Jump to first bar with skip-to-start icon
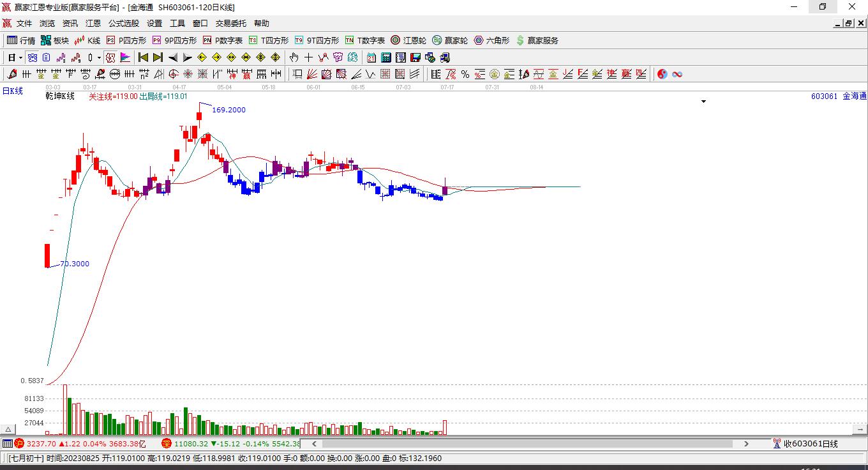 144,57
